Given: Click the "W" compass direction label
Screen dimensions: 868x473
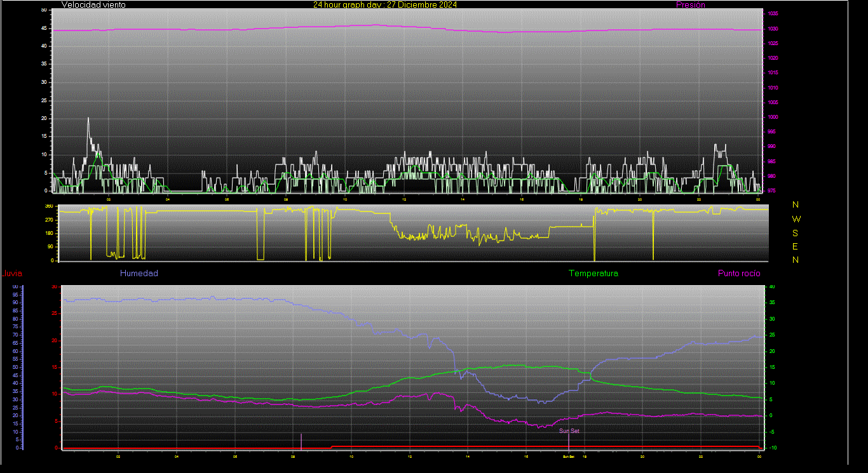Looking at the screenshot, I should (797, 219).
